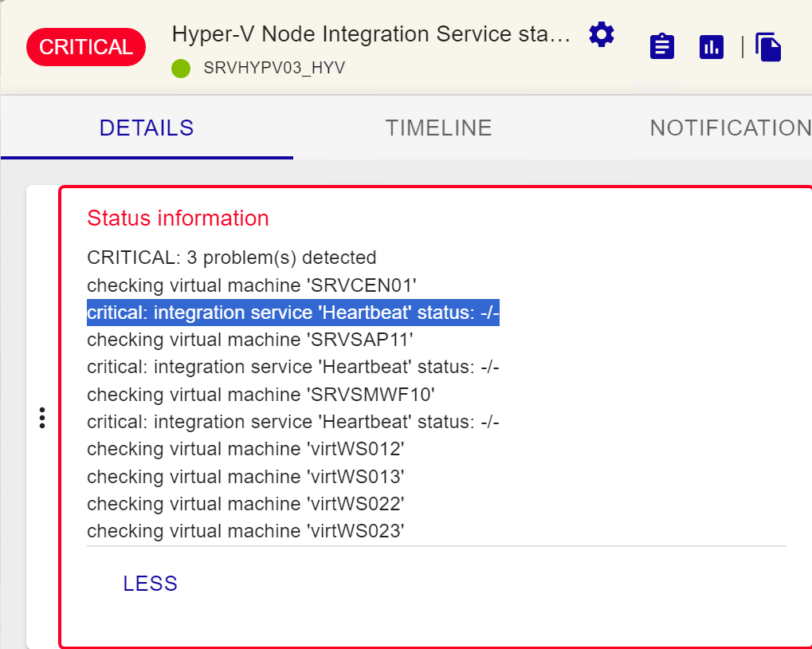The width and height of the screenshot is (812, 649).
Task: Click the copy-to-clipboard documents icon
Action: pos(767,48)
